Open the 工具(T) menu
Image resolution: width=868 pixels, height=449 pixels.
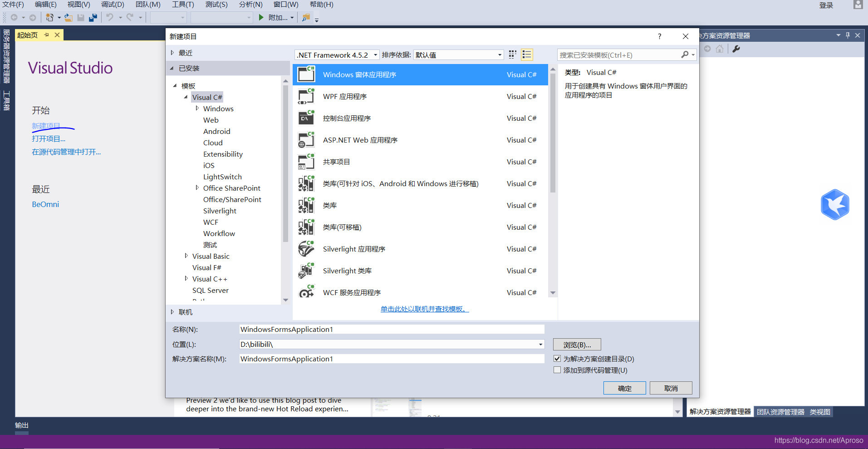[183, 5]
